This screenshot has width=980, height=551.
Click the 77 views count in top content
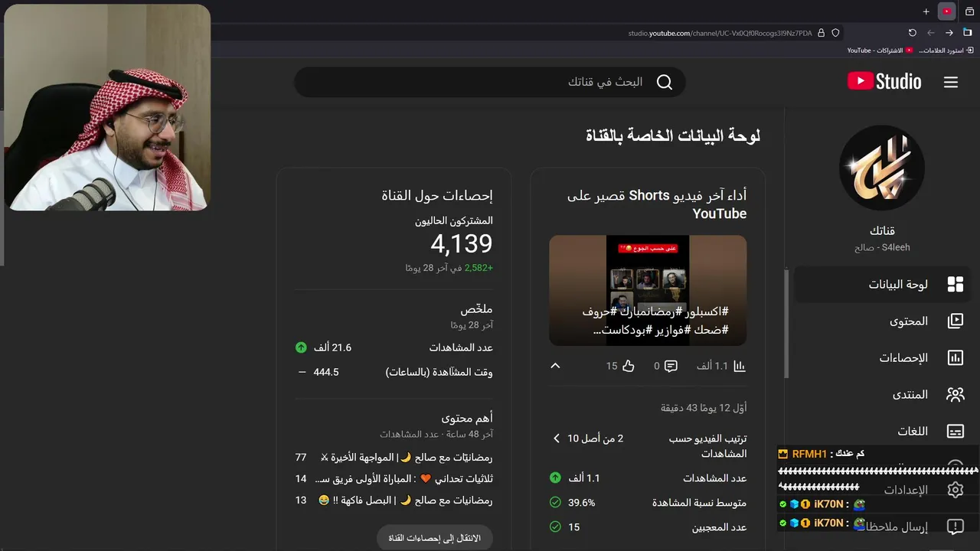pyautogui.click(x=301, y=458)
